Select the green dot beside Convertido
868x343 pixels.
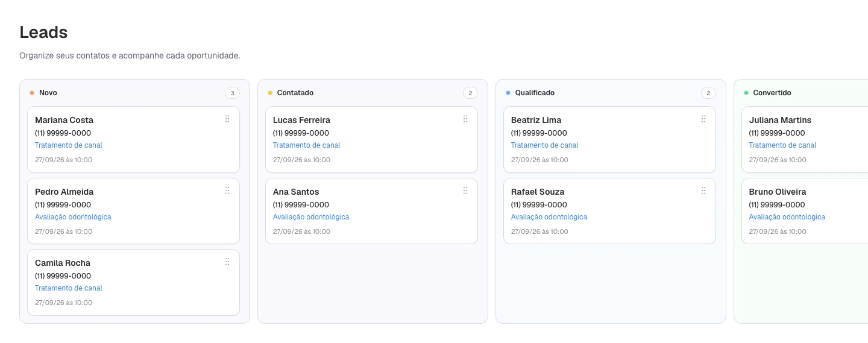[x=746, y=93]
